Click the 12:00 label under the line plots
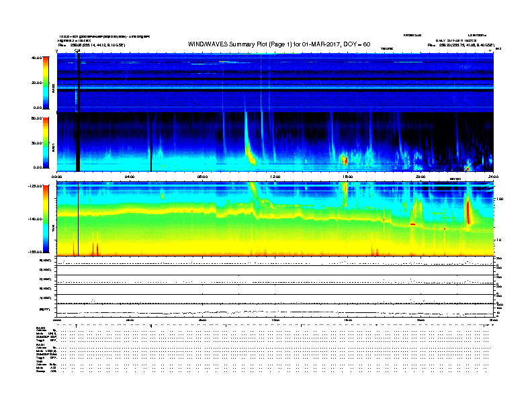Screen dimensions: 532x411 click(x=275, y=320)
